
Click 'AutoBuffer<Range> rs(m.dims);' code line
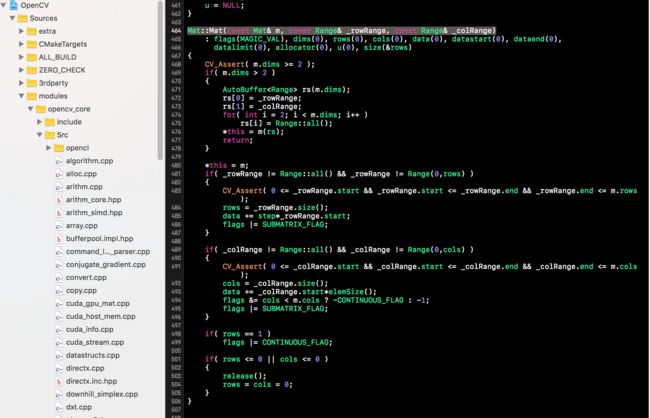pos(286,90)
